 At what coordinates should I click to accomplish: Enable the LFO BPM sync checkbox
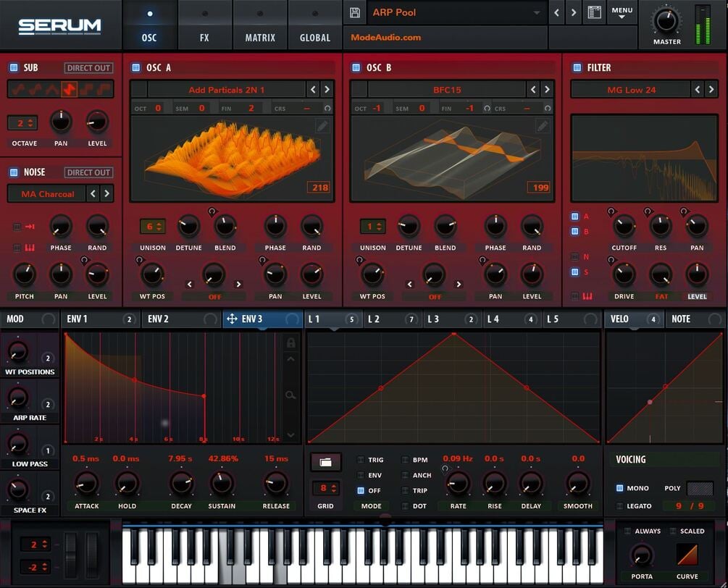(406, 459)
